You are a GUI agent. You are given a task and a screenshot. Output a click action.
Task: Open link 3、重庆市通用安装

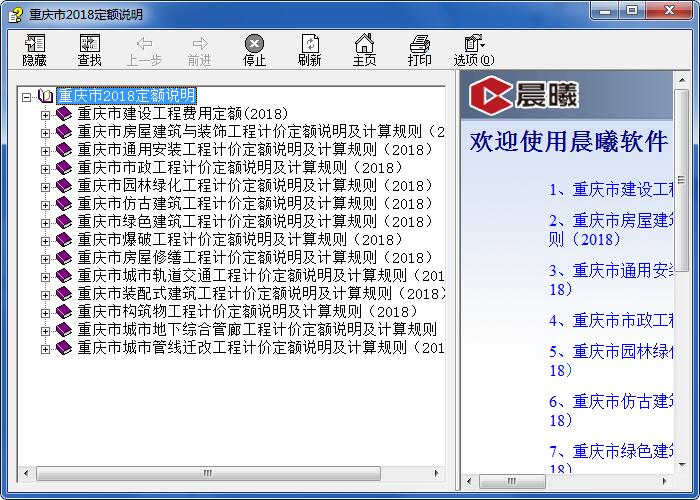click(x=611, y=280)
